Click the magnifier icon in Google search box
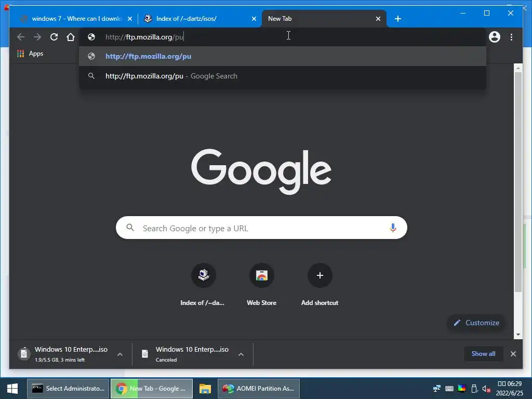The width and height of the screenshot is (532, 399). pyautogui.click(x=130, y=228)
